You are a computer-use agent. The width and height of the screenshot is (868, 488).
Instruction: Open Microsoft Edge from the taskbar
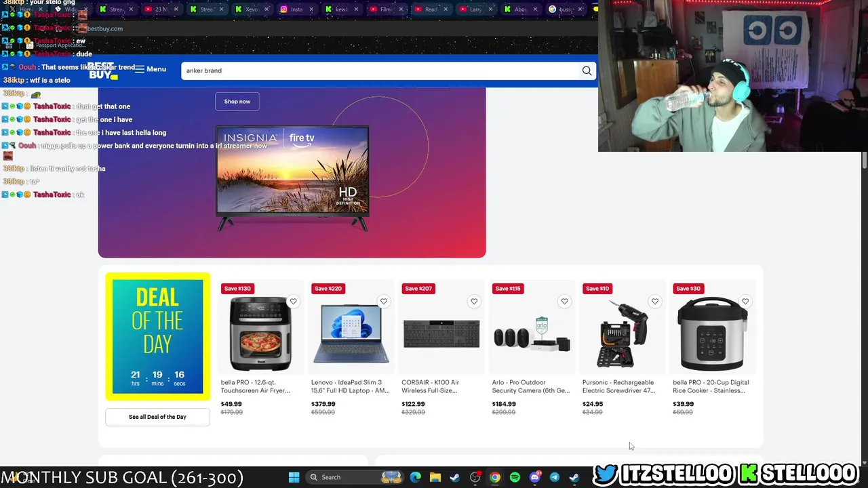click(416, 477)
